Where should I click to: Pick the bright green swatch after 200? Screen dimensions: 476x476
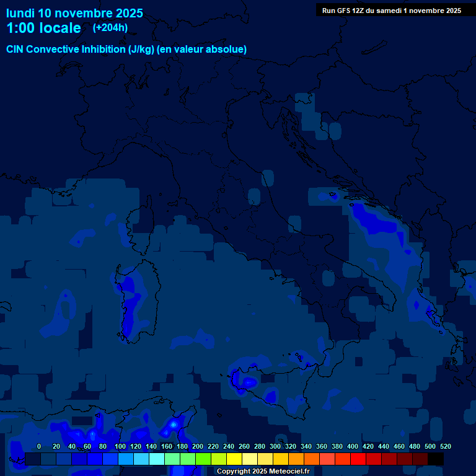pyautogui.click(x=203, y=459)
